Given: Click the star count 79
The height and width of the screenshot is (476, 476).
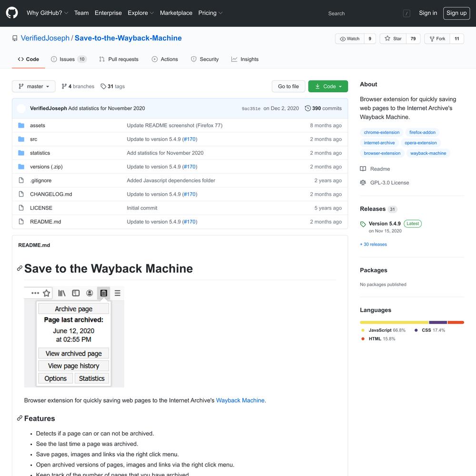Looking at the screenshot, I should tap(413, 39).
